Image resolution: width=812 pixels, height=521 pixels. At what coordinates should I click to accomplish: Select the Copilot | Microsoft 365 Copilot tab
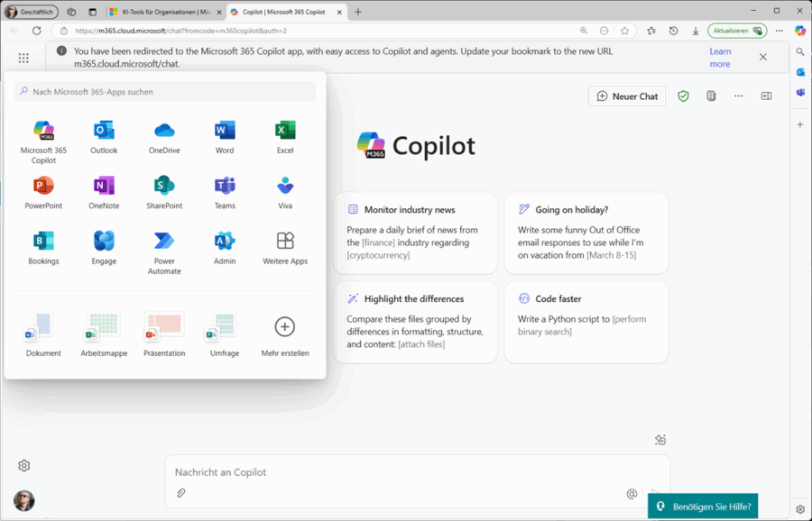click(286, 12)
